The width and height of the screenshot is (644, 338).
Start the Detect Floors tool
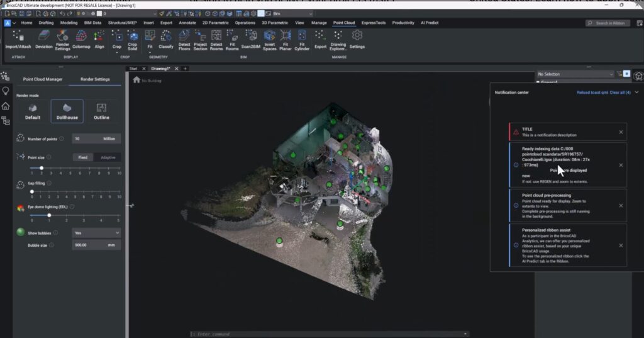click(184, 40)
